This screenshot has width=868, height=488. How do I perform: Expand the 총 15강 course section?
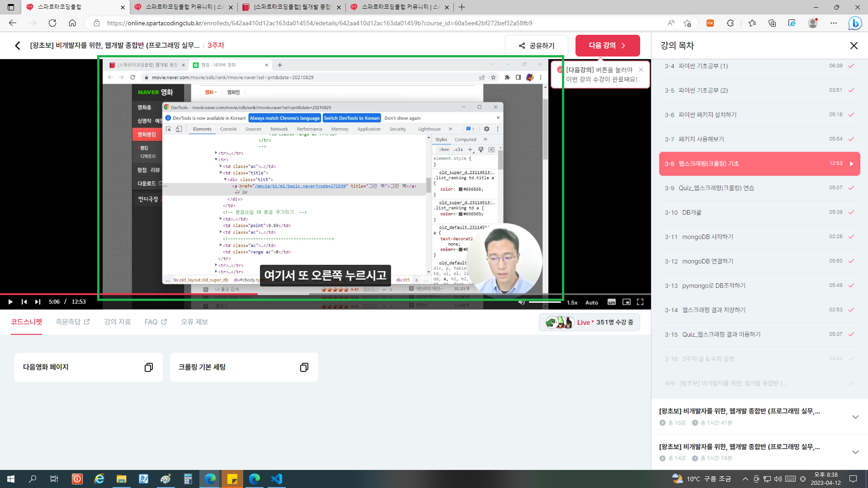coord(855,417)
